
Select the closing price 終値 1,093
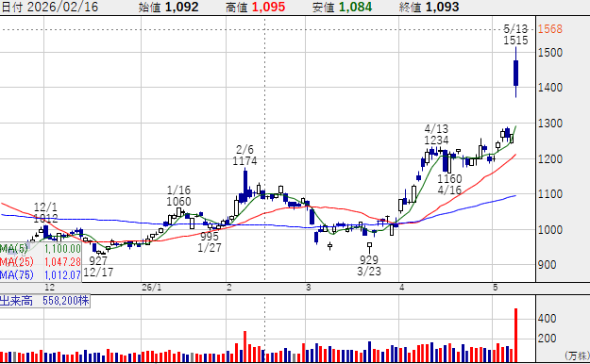click(x=430, y=7)
